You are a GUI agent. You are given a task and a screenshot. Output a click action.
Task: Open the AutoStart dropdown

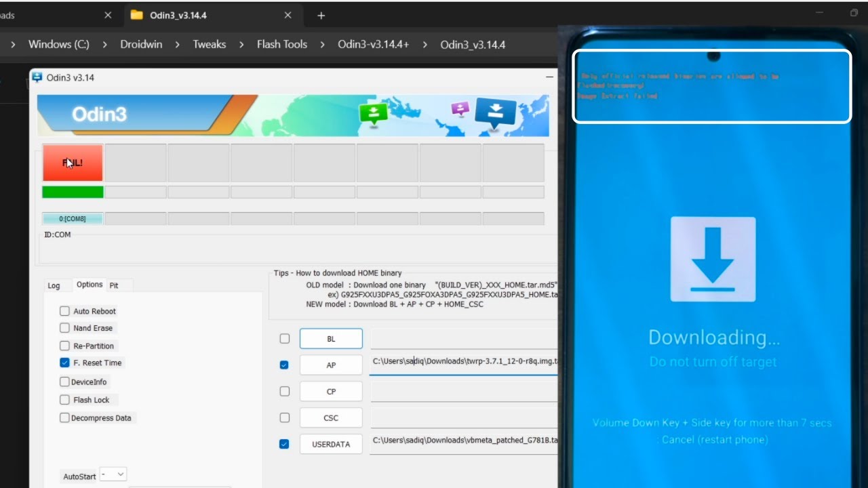(x=113, y=474)
